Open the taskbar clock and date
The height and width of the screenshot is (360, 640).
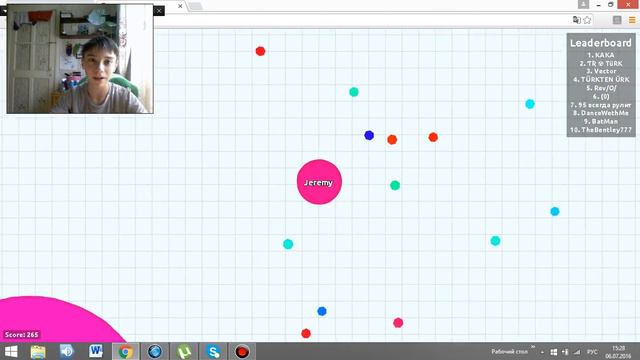click(x=618, y=352)
